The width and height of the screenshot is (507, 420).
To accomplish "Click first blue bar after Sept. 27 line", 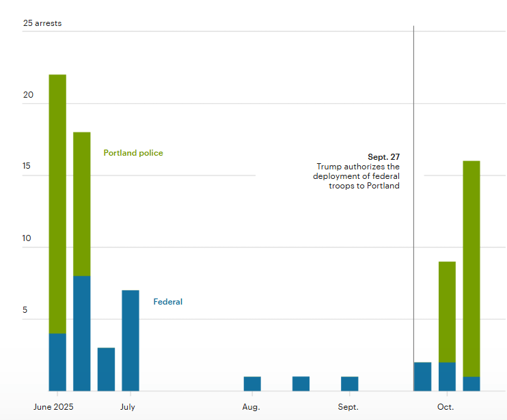I will 422,376.
